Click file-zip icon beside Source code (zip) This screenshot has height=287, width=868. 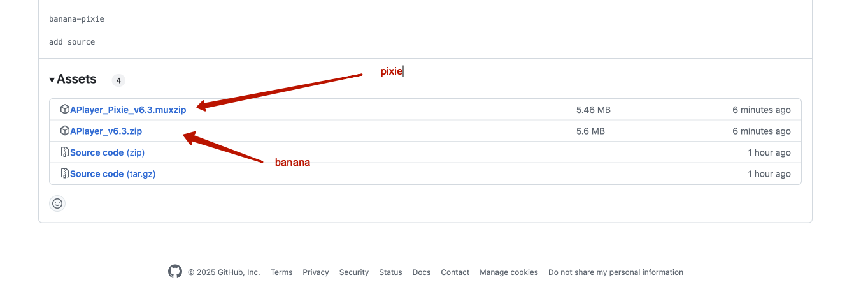click(64, 152)
